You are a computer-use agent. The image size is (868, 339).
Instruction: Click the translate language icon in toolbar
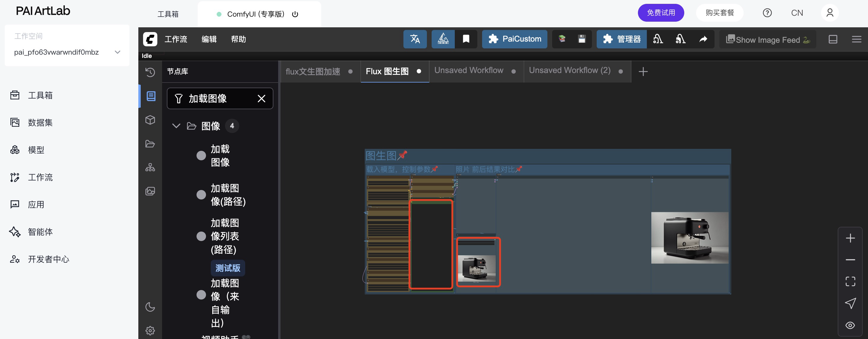click(x=415, y=39)
